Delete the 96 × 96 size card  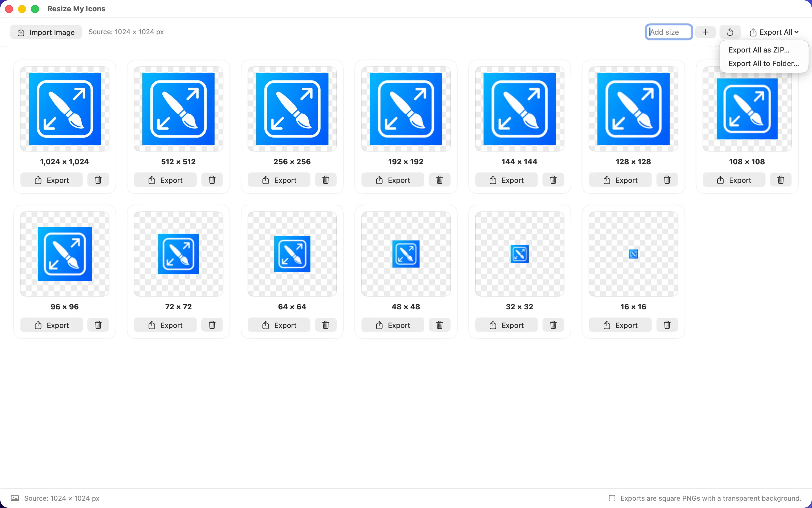click(98, 325)
